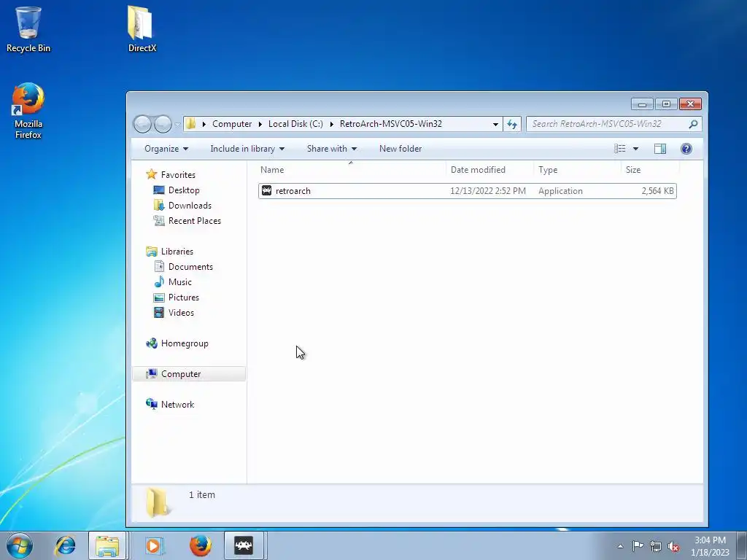The height and width of the screenshot is (560, 747).
Task: Select Homegroup in the navigation pane
Action: [x=185, y=343]
